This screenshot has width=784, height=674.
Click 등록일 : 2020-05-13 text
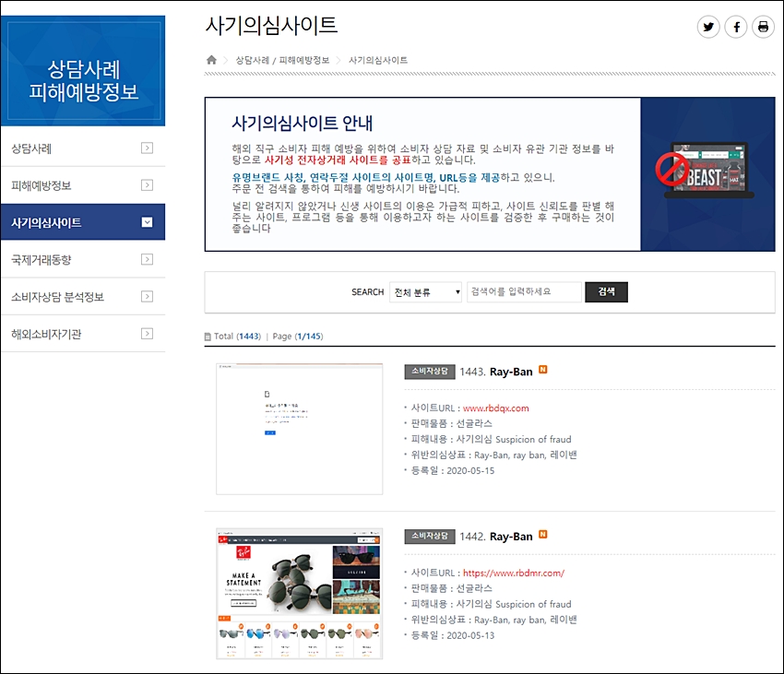(453, 635)
